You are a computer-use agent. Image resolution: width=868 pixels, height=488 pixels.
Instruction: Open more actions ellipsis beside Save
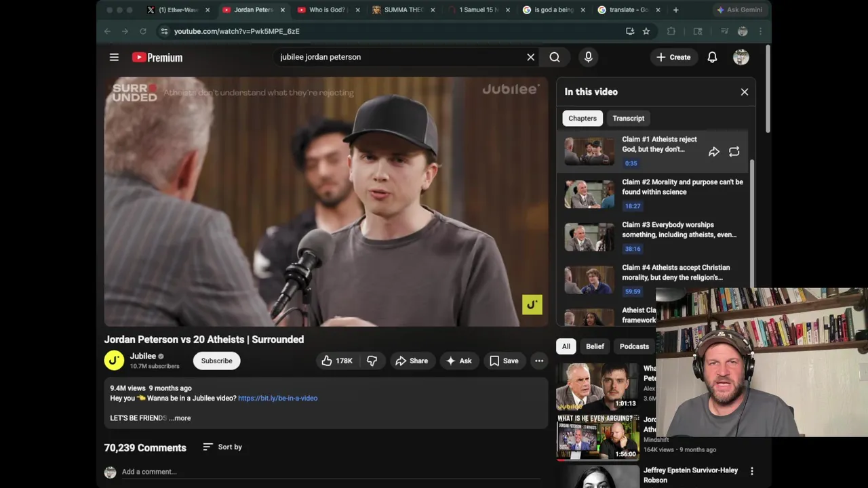[539, 361]
